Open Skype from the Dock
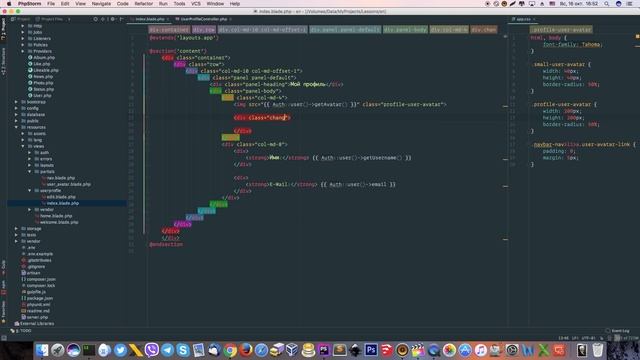The image size is (640, 360). click(183, 350)
